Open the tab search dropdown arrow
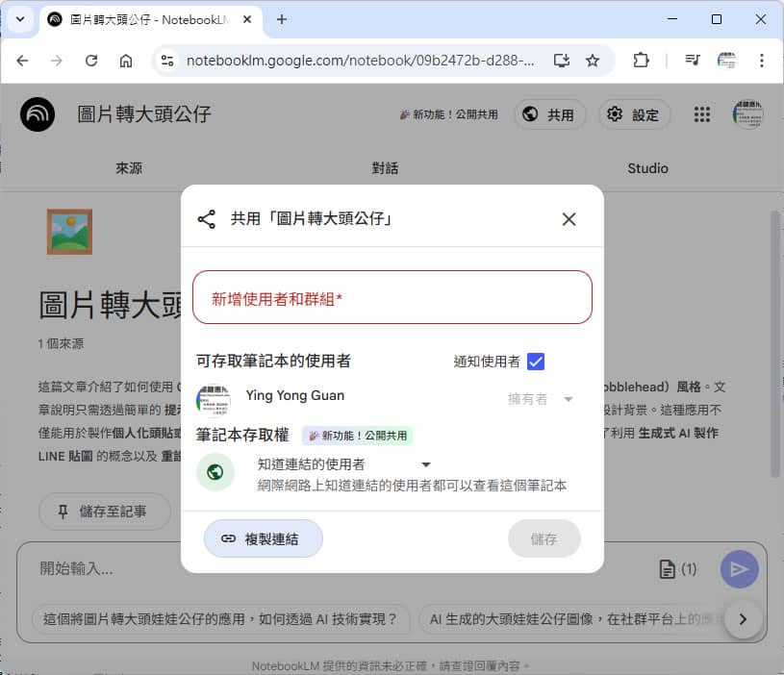The width and height of the screenshot is (784, 675). (x=19, y=19)
